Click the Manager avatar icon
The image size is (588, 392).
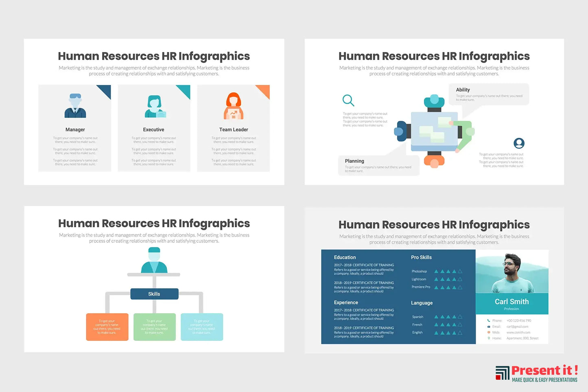(75, 106)
